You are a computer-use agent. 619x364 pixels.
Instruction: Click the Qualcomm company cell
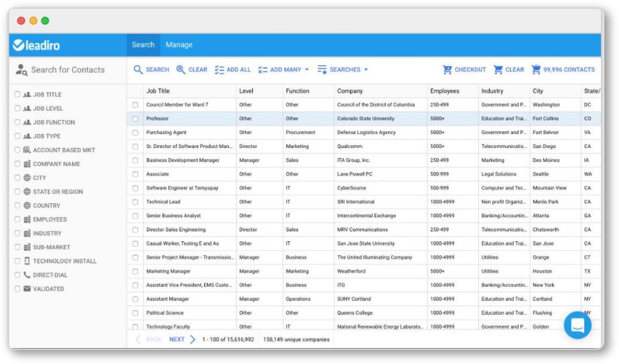[350, 146]
